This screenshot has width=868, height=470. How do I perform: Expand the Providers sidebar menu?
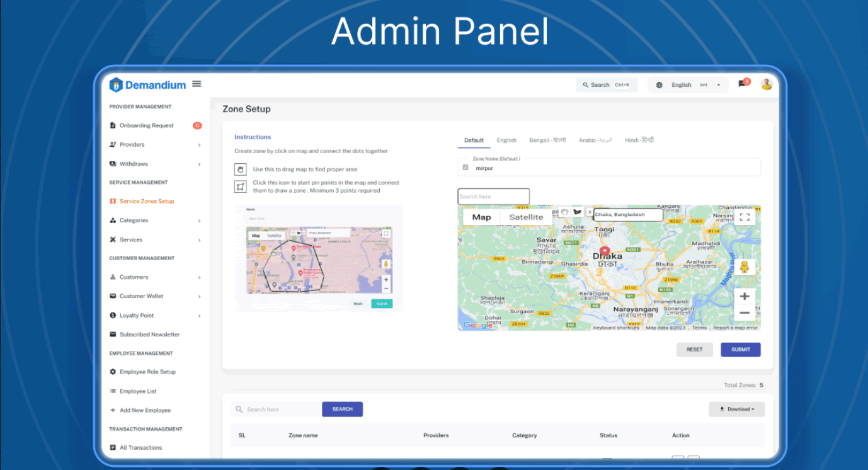pos(155,145)
